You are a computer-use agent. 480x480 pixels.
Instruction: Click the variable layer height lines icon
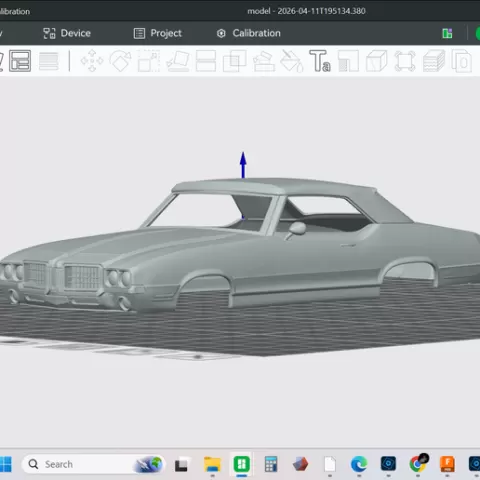49,61
